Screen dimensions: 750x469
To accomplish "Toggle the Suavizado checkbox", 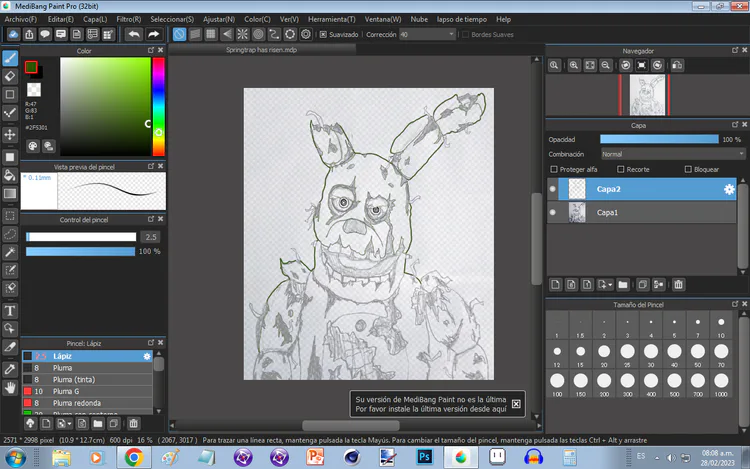I will (323, 34).
